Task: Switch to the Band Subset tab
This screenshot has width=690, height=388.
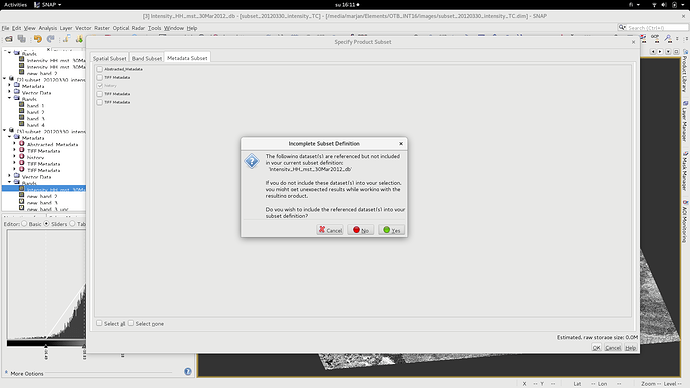Action: (x=147, y=58)
